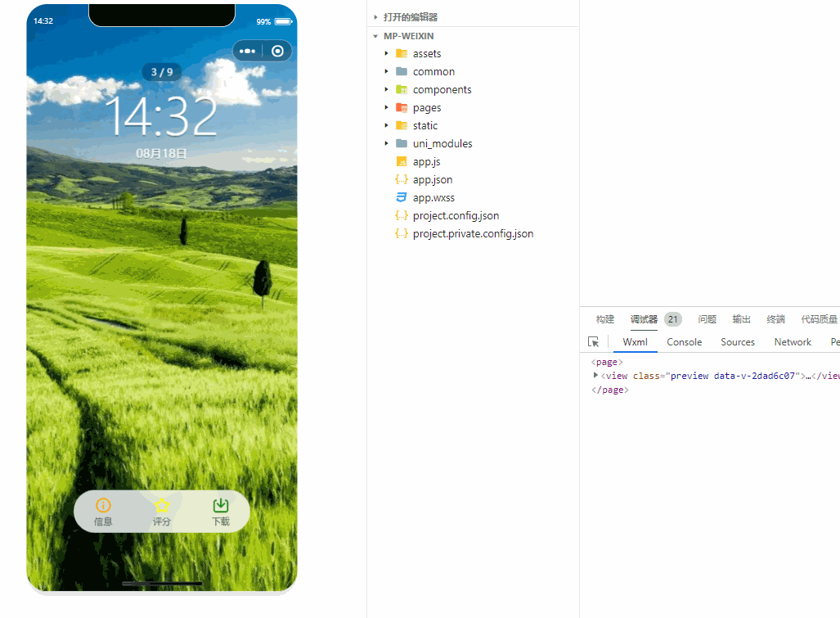This screenshot has width=840, height=618.
Task: Click the components folder icon
Action: point(402,89)
